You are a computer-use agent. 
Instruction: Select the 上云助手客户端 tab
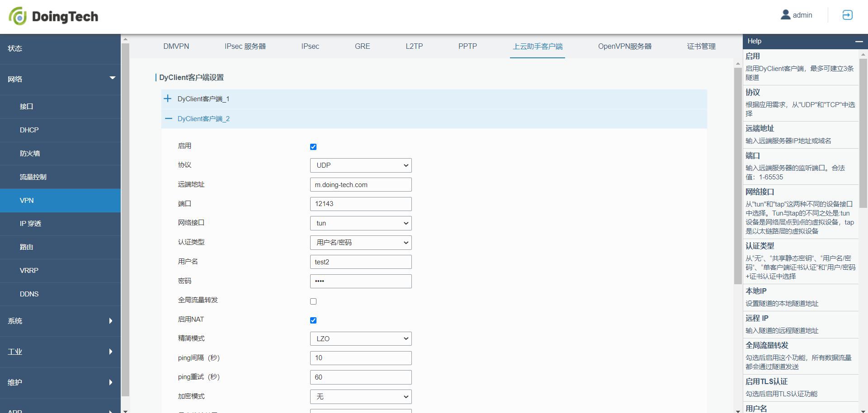[538, 46]
